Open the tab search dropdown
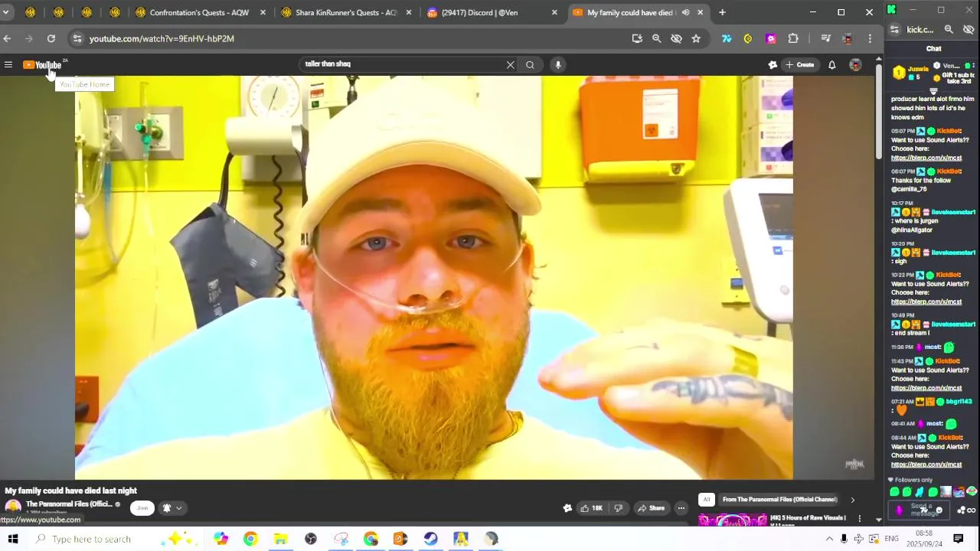This screenshot has height=551, width=980. [x=6, y=12]
